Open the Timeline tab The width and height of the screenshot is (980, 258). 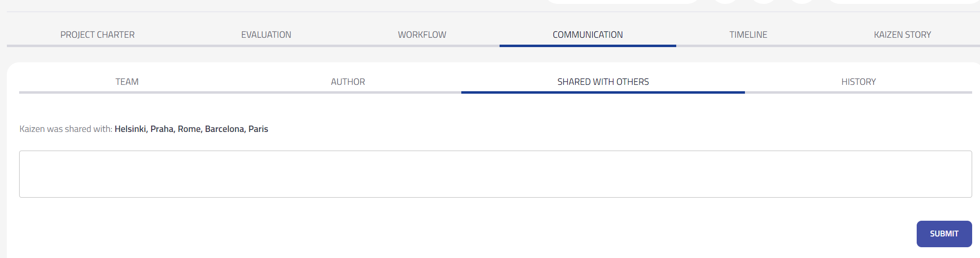(748, 35)
